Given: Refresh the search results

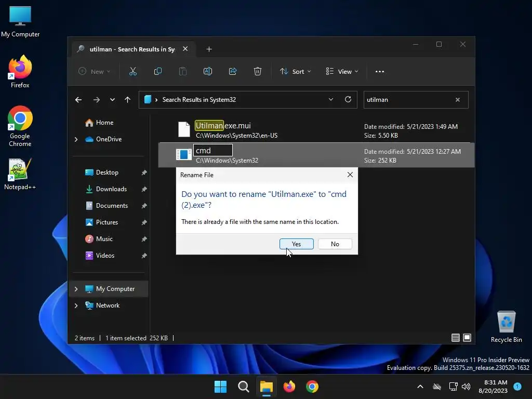Looking at the screenshot, I should coord(348,99).
